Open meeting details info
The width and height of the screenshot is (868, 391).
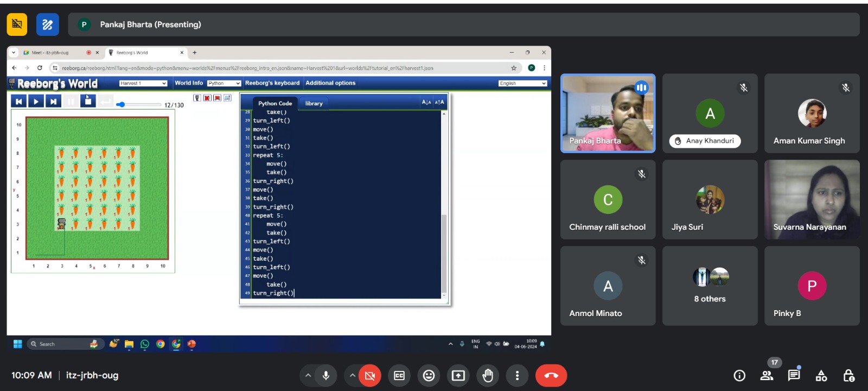click(x=739, y=375)
